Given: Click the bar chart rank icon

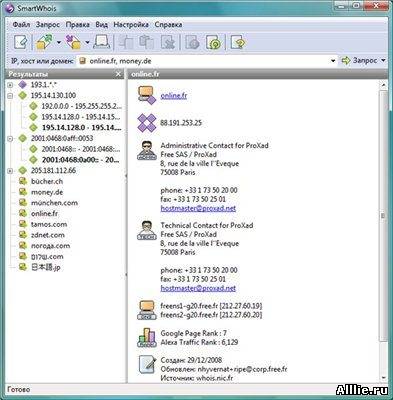Looking at the screenshot, I should point(147,338).
